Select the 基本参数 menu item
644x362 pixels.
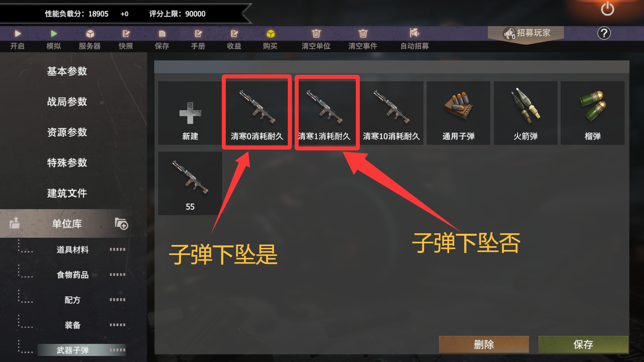(67, 71)
